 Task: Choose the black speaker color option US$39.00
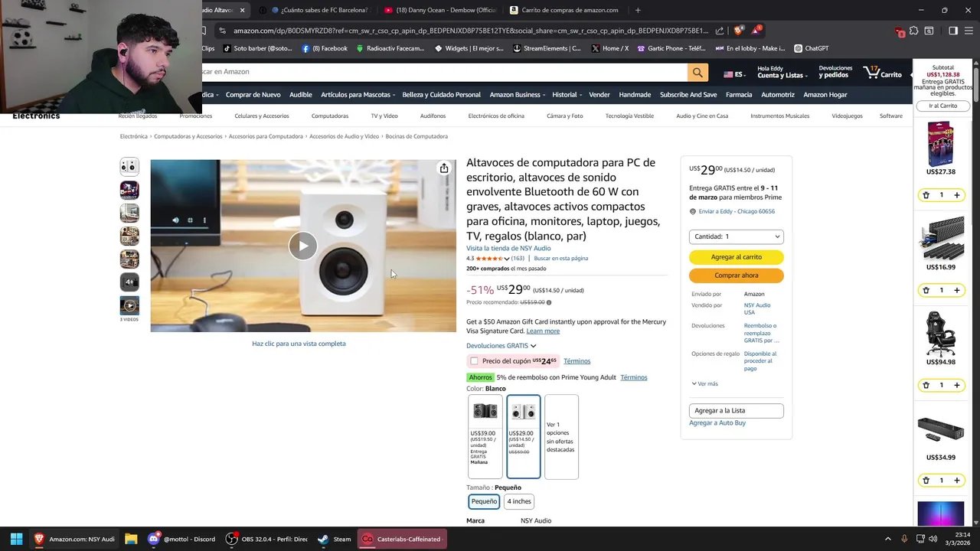point(485,436)
